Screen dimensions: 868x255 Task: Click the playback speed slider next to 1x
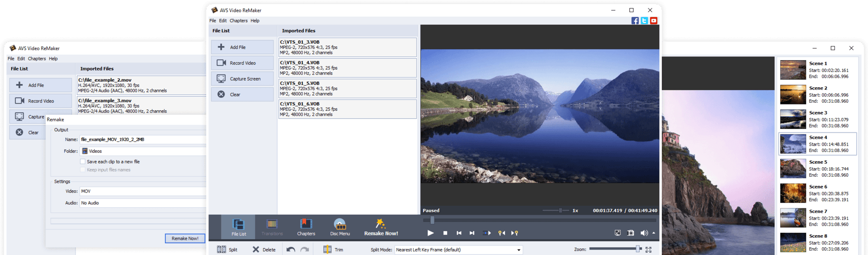[555, 211]
